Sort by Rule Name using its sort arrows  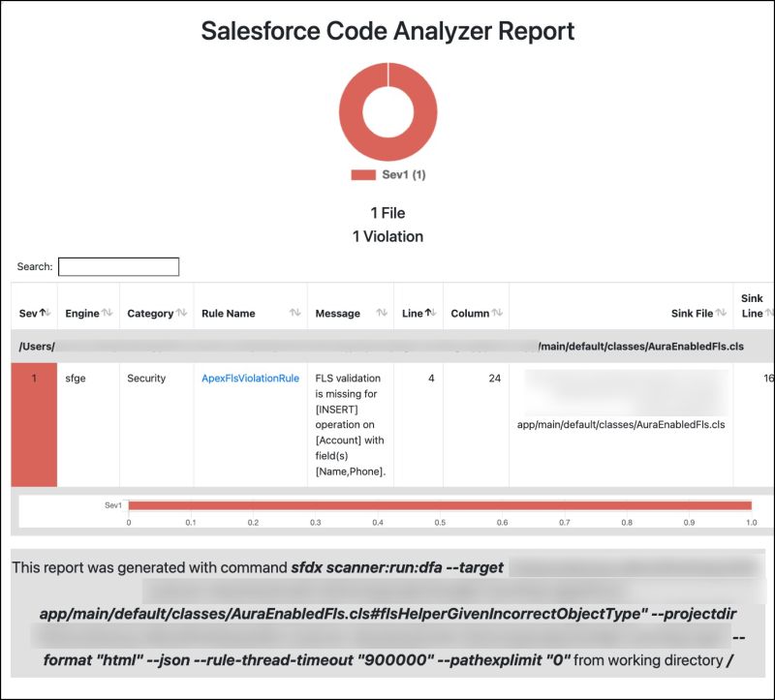(294, 313)
